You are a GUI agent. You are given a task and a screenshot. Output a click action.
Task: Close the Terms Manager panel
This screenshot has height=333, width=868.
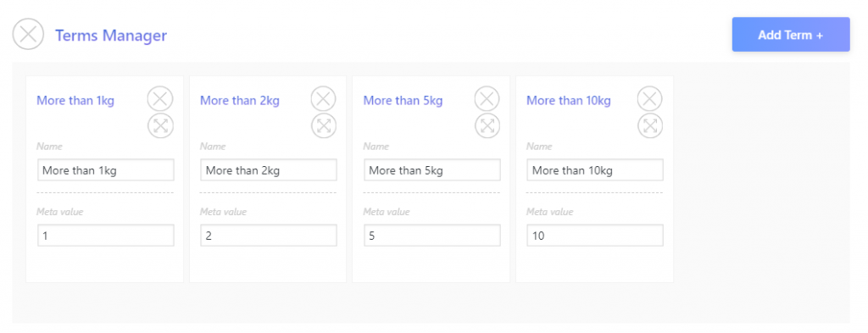point(28,34)
